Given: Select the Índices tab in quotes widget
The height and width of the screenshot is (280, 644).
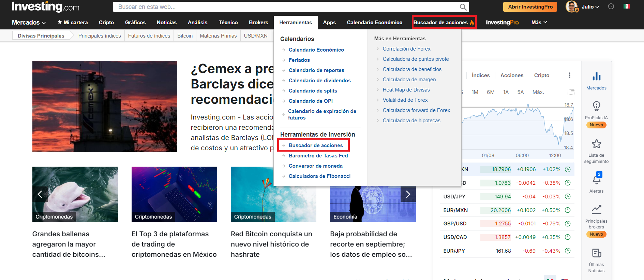Looking at the screenshot, I should (x=481, y=75).
